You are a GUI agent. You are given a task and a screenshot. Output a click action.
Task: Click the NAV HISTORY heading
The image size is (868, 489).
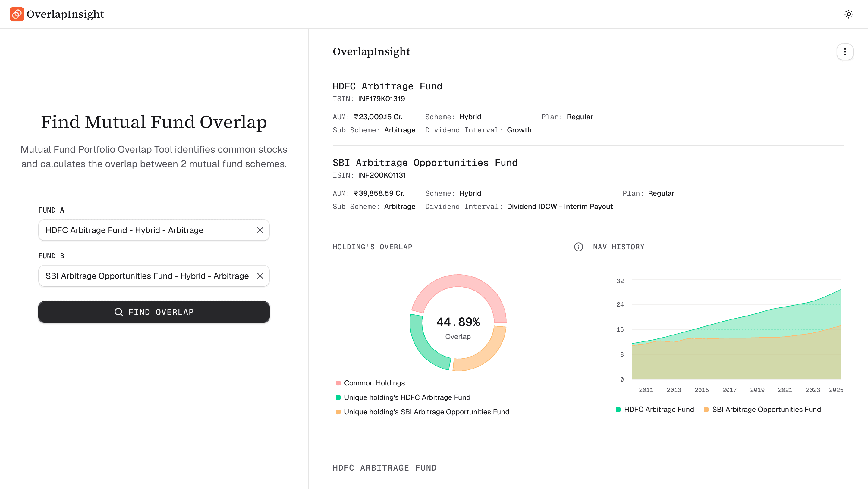click(618, 247)
